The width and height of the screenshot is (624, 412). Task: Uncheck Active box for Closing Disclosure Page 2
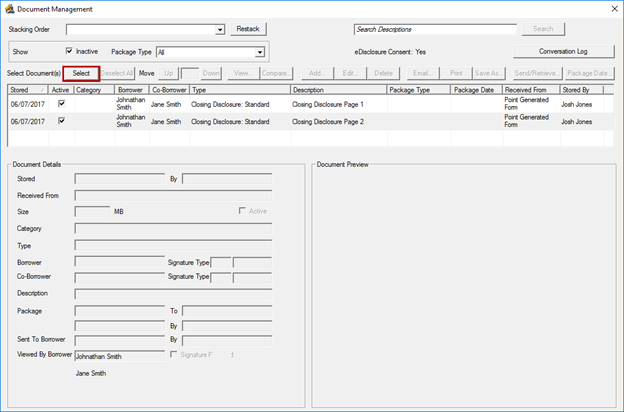coord(62,121)
